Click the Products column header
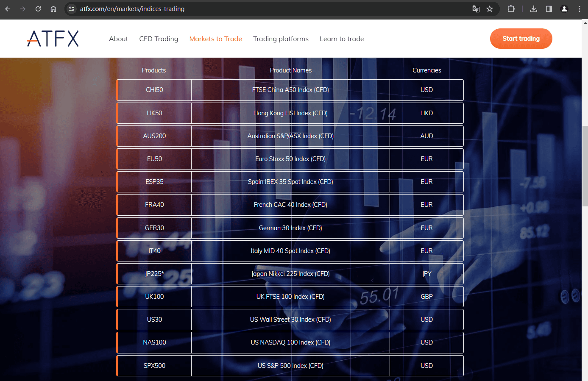 coord(154,70)
